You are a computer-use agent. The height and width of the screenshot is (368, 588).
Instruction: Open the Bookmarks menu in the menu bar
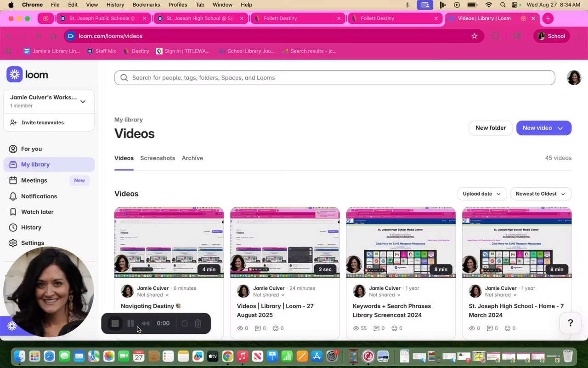(x=146, y=5)
